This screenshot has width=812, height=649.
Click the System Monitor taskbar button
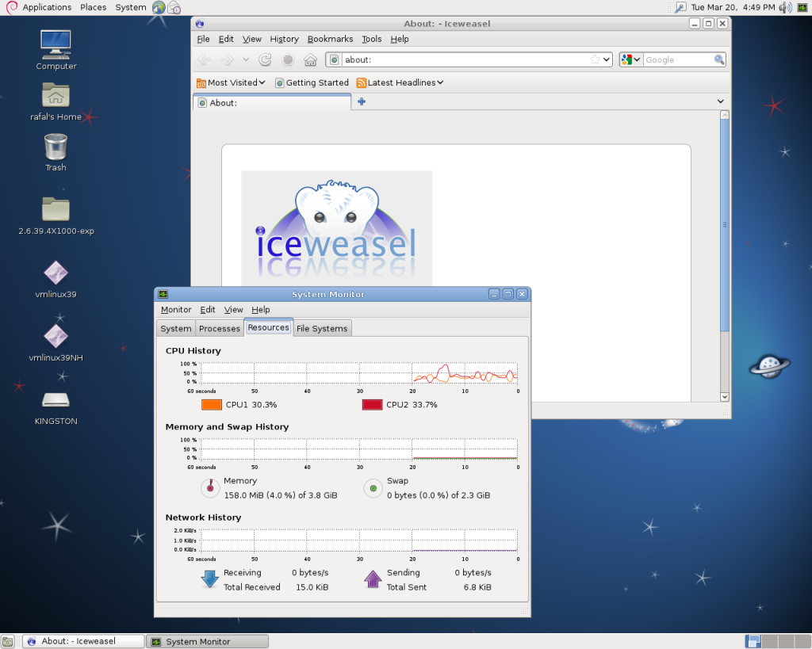(x=208, y=642)
